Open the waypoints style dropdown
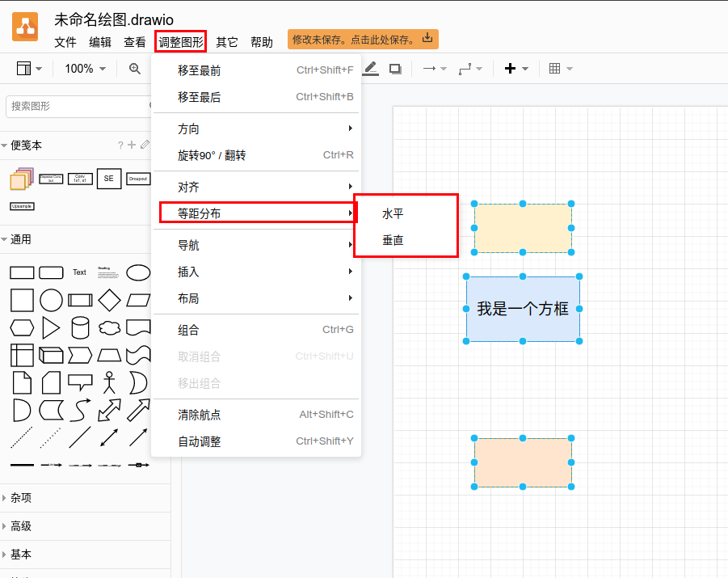728x578 pixels. [470, 69]
